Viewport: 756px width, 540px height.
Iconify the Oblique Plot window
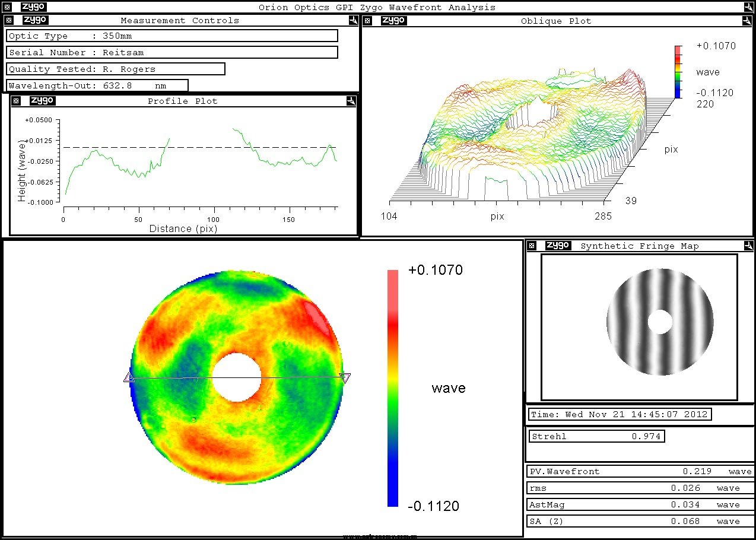coord(746,21)
